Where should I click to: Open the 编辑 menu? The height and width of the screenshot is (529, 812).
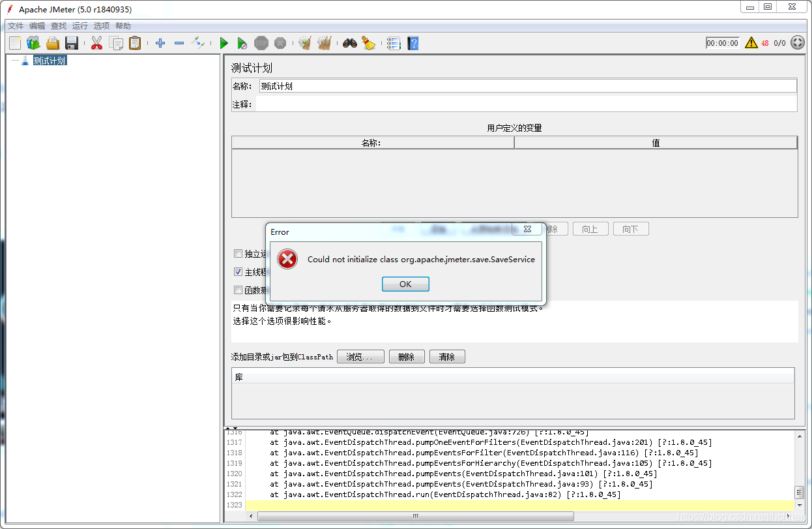[37, 26]
